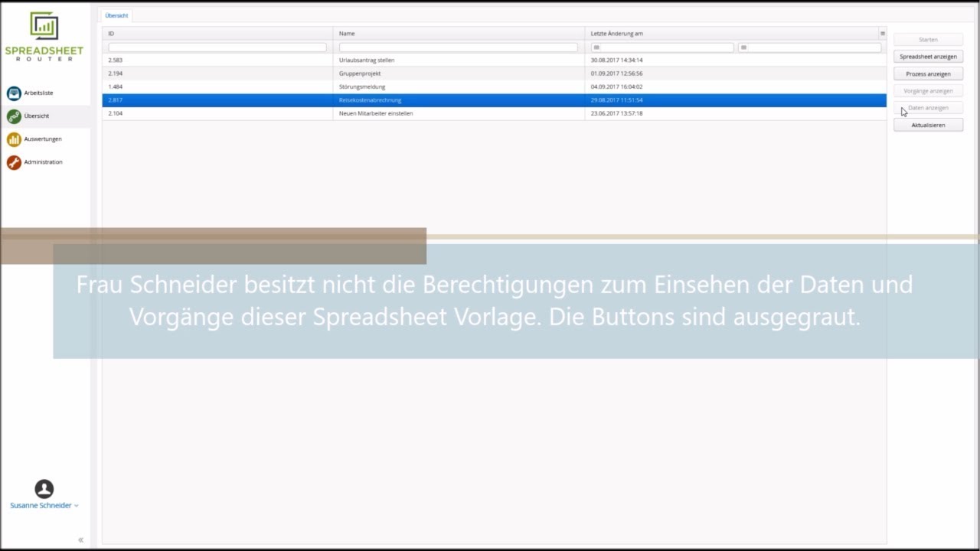Open calendar icon in first date filter
This screenshot has height=551, width=980.
[x=596, y=47]
